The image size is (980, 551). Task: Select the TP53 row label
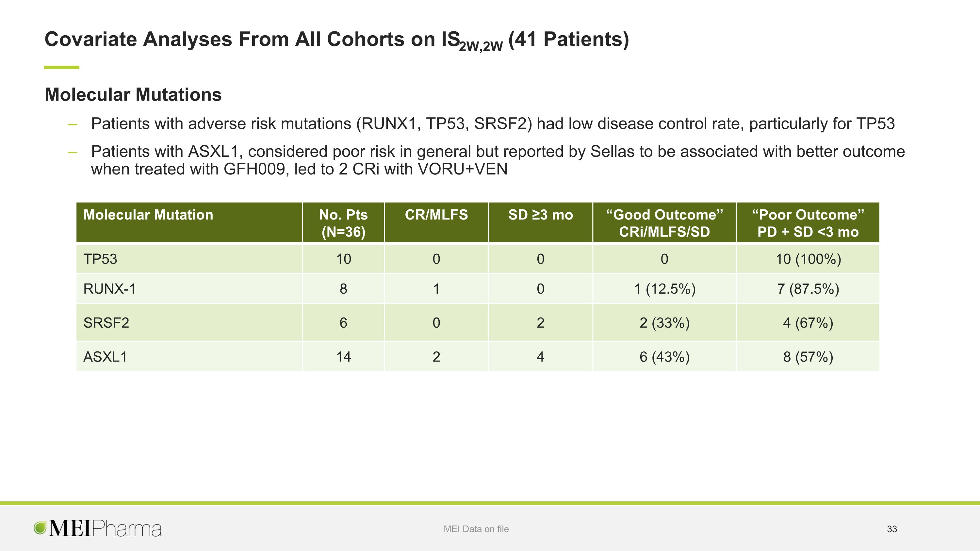point(100,259)
